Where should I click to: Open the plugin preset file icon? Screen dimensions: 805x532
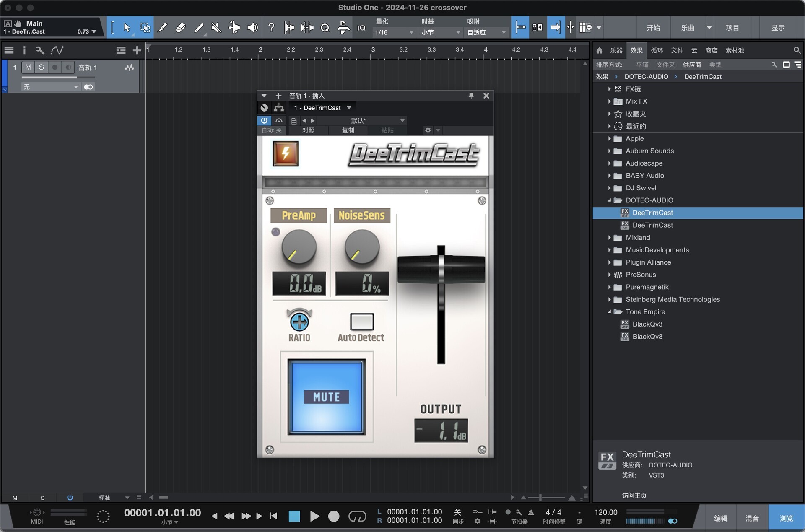(293, 121)
